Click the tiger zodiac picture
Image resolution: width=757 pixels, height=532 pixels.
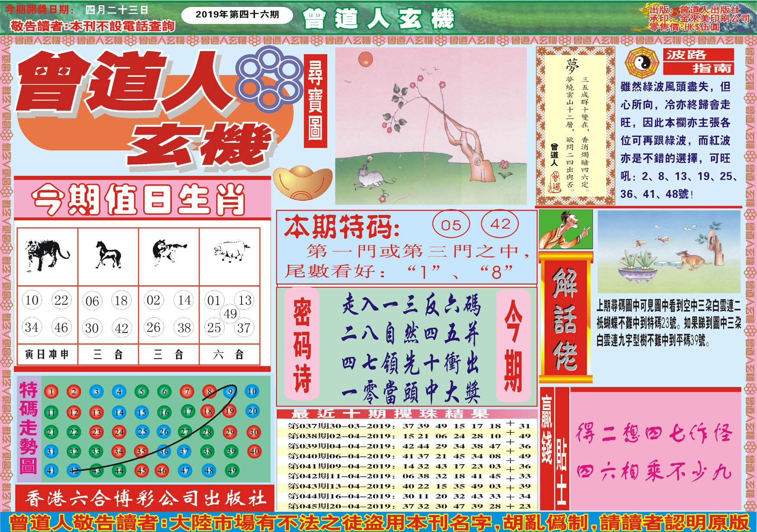47,255
